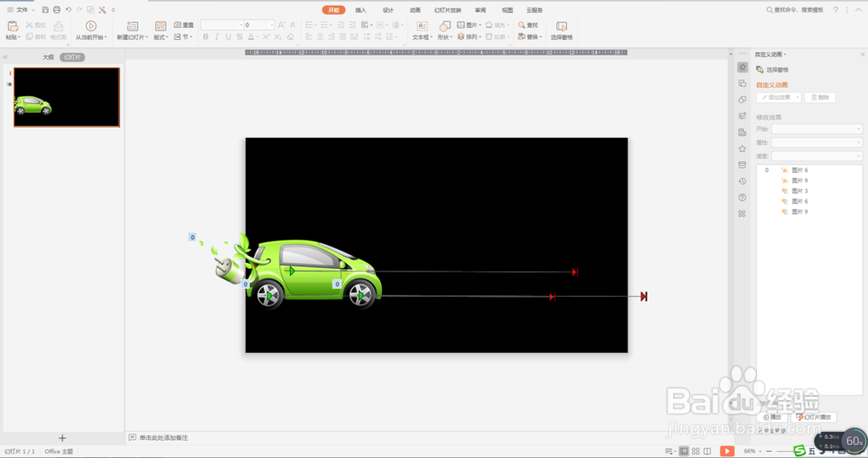Click the Slide Show Play (幻灯片播放) button
Image resolution: width=868 pixels, height=458 pixels.
click(x=814, y=417)
